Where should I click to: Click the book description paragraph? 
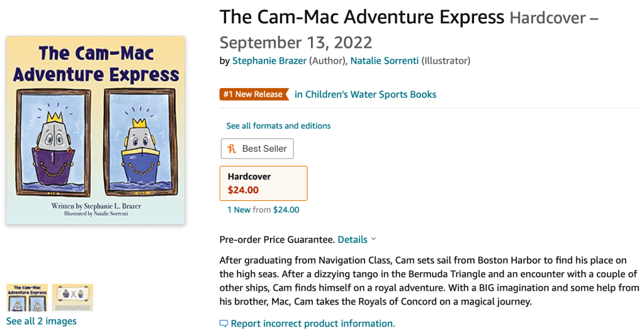(x=428, y=281)
